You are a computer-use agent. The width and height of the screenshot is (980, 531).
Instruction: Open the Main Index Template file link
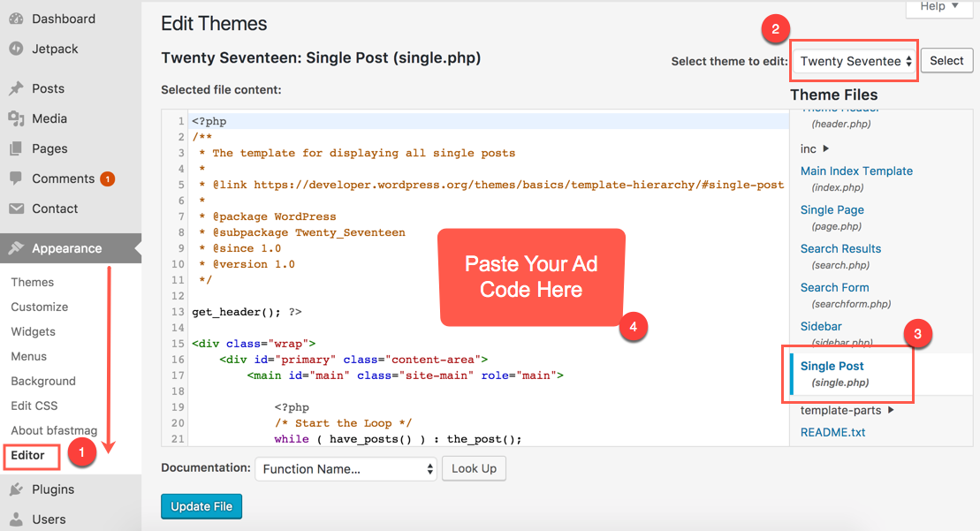tap(856, 171)
